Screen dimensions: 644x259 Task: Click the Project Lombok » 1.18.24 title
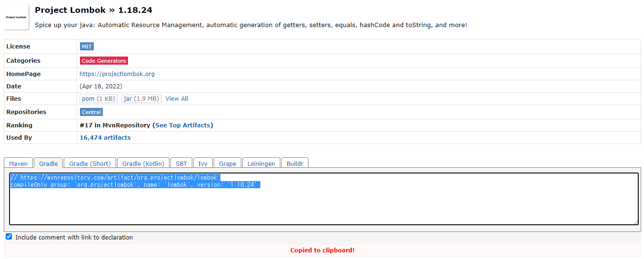(94, 10)
